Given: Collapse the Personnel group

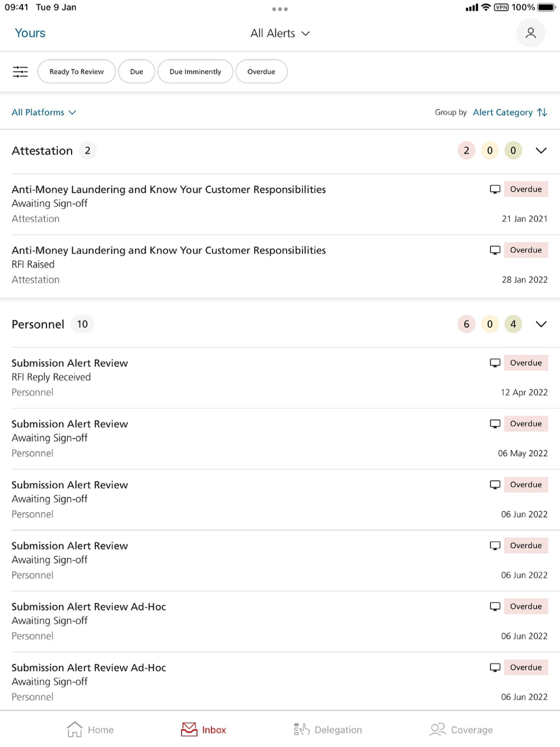Looking at the screenshot, I should point(541,324).
